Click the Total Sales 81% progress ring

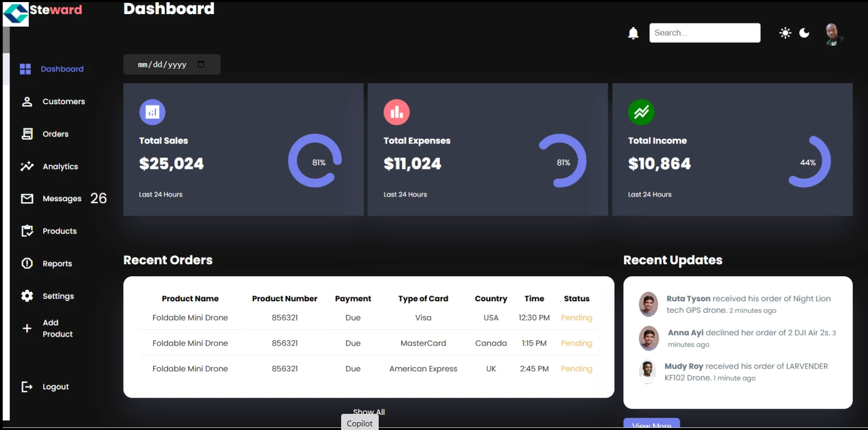[315, 161]
